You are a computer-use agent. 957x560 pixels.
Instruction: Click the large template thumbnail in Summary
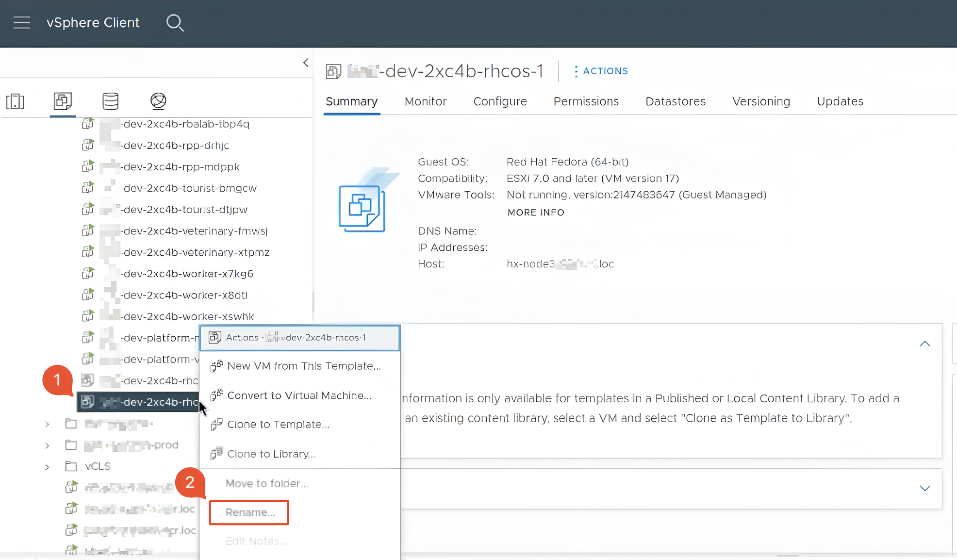tap(362, 209)
